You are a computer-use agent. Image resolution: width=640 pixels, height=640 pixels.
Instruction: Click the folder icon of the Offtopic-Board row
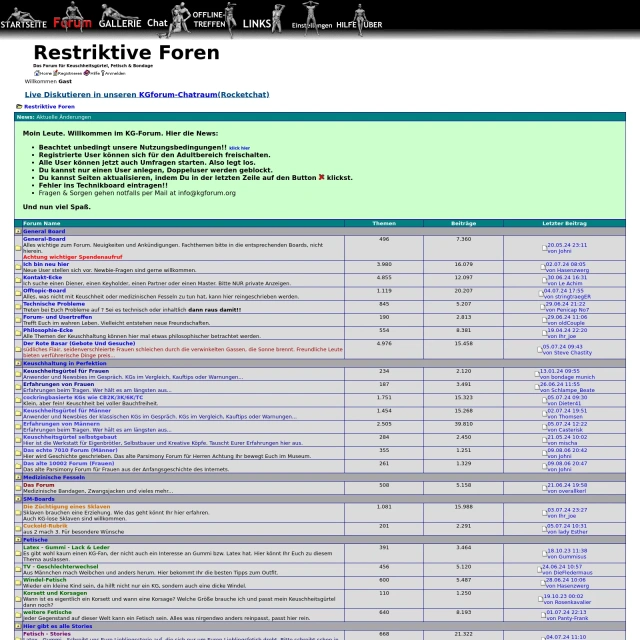[18, 293]
